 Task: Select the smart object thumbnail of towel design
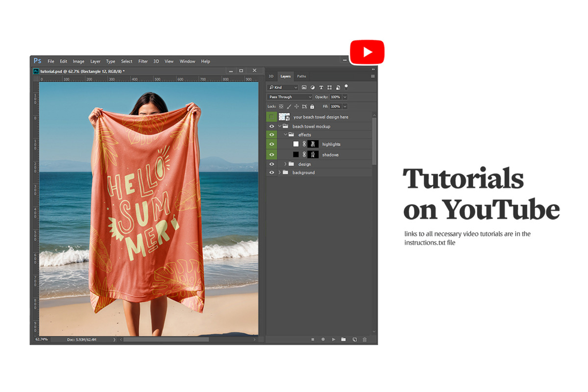(x=284, y=117)
